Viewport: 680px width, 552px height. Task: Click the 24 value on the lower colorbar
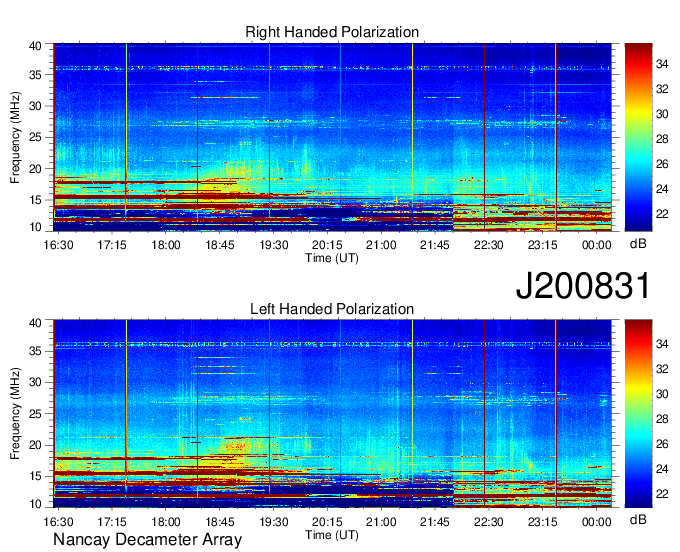click(662, 469)
